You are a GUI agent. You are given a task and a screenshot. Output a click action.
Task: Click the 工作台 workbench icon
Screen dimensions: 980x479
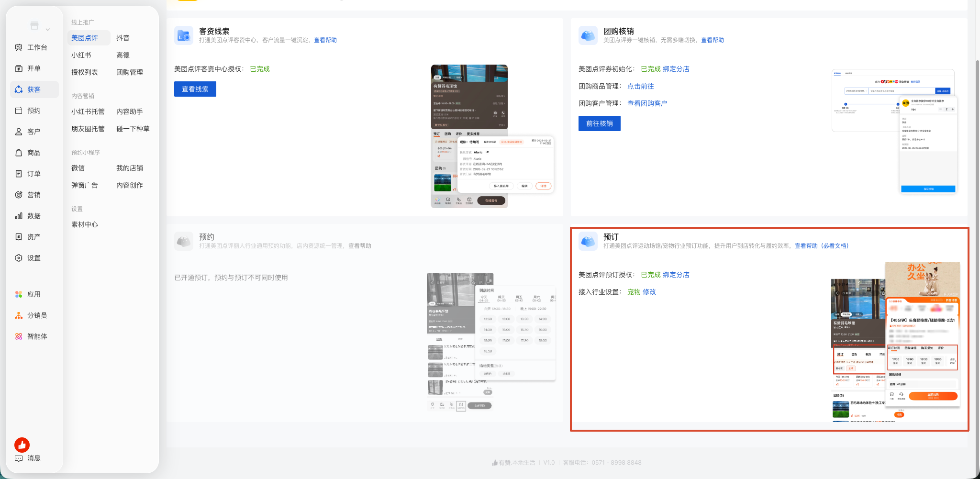[x=19, y=47]
